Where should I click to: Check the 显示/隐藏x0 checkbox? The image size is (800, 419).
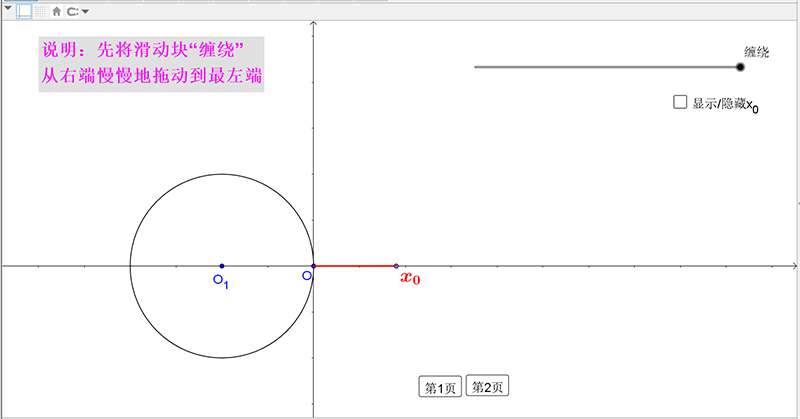(x=680, y=102)
